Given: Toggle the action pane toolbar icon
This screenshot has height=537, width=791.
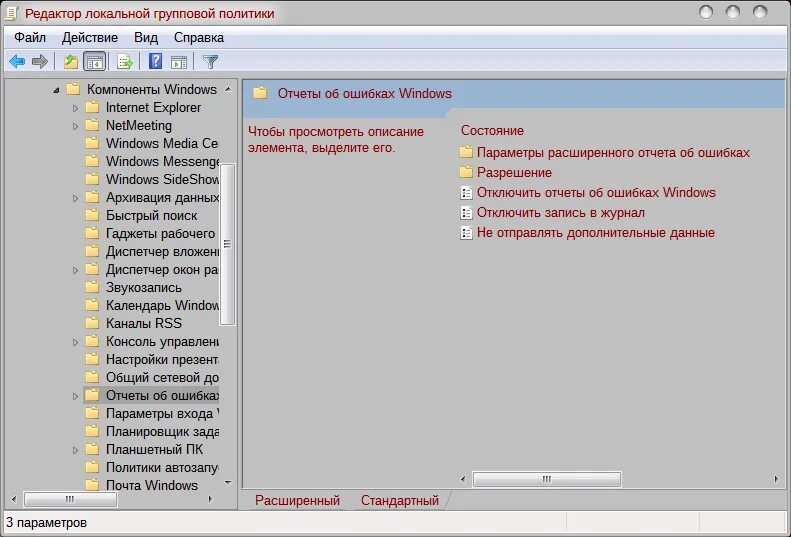Looking at the screenshot, I should tap(179, 62).
